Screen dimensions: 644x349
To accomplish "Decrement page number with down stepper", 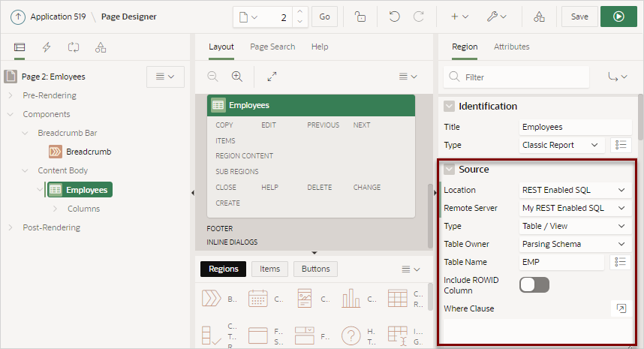I will (x=299, y=22).
